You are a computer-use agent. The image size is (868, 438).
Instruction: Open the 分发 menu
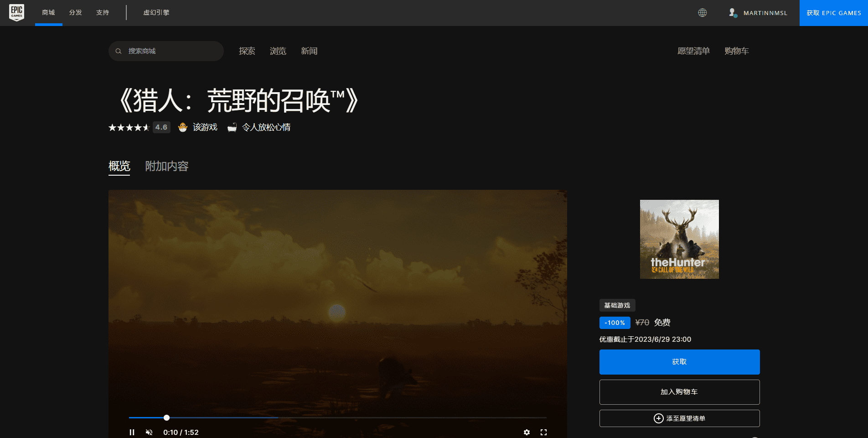[x=76, y=13]
